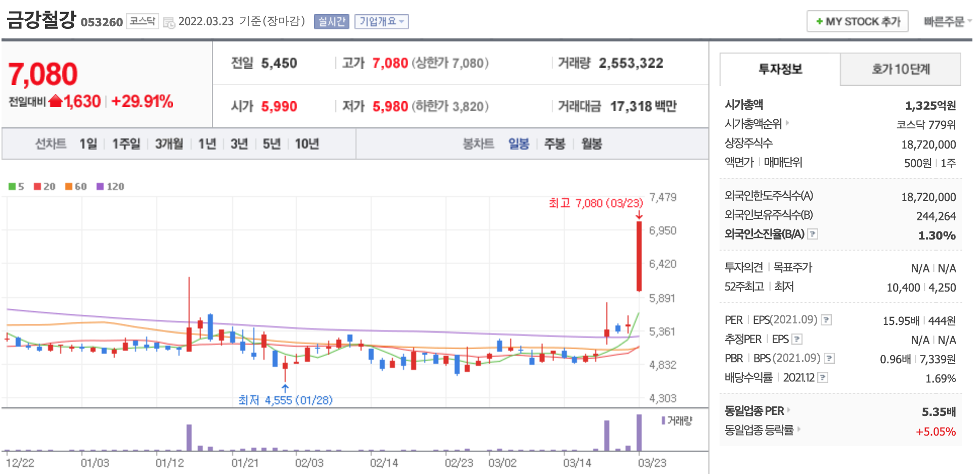Click the 거래량 volume legend marker

point(677,420)
